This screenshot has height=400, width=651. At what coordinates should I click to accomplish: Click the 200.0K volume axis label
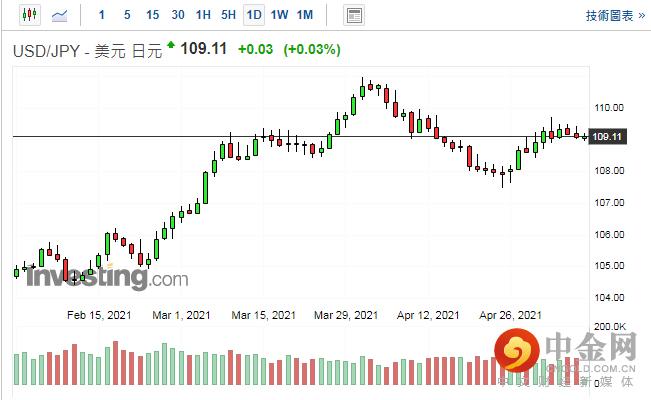pos(610,326)
